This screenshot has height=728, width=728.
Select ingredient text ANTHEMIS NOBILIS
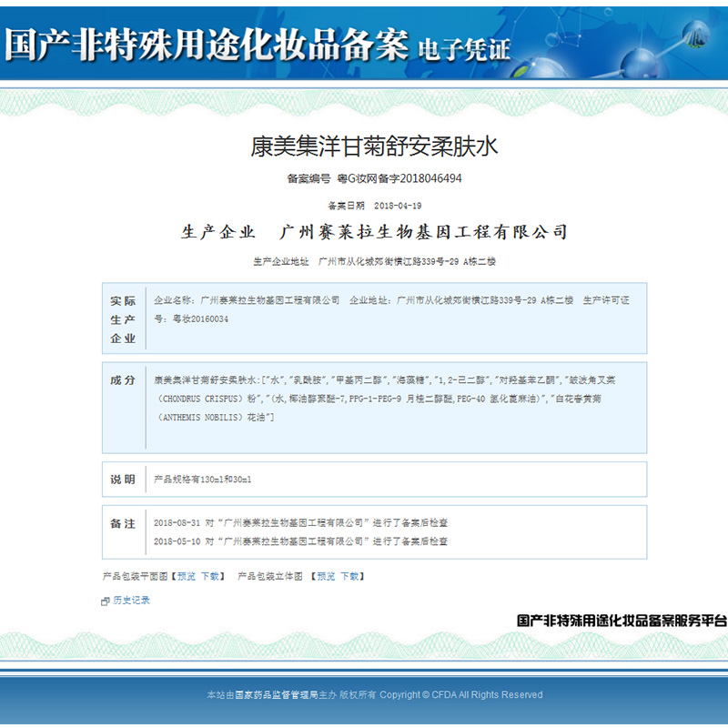click(x=200, y=418)
